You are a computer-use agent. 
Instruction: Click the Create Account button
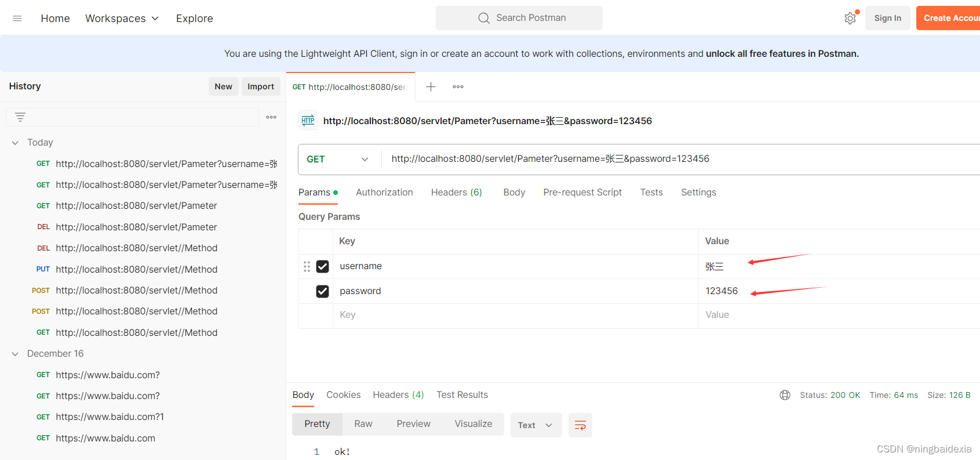948,18
